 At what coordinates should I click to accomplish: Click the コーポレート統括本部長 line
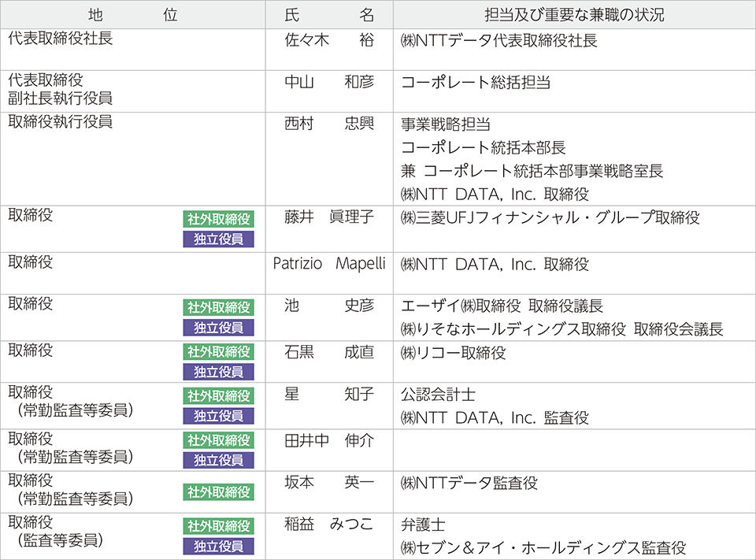click(483, 147)
